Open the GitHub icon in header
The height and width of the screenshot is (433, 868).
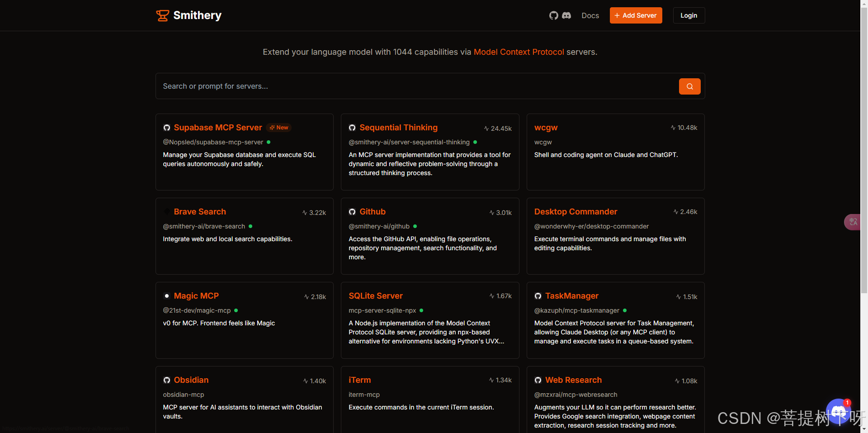(x=554, y=15)
